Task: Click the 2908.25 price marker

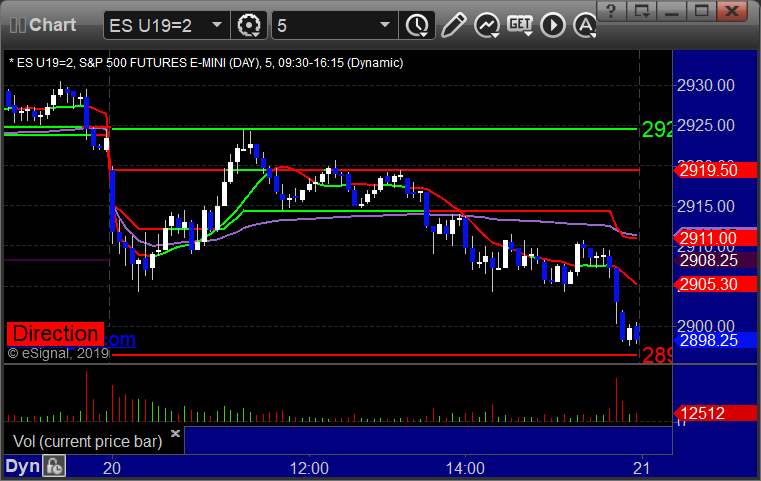Action: (715, 261)
